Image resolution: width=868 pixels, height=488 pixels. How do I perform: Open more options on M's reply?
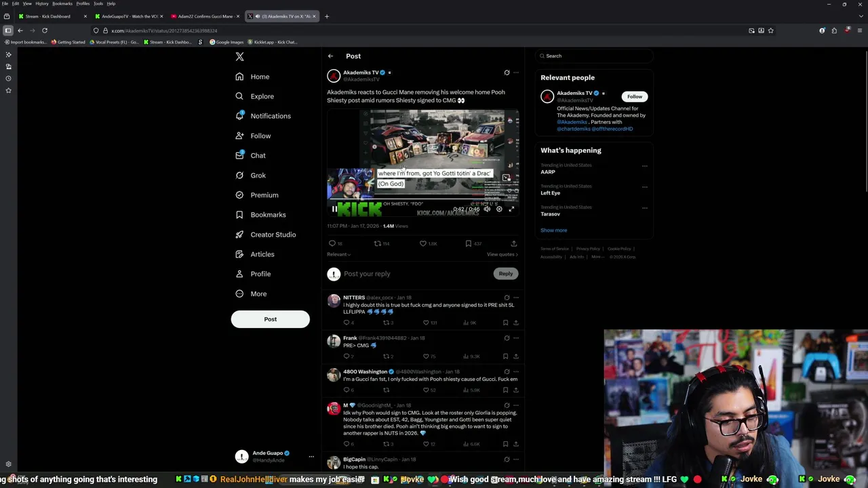515,405
